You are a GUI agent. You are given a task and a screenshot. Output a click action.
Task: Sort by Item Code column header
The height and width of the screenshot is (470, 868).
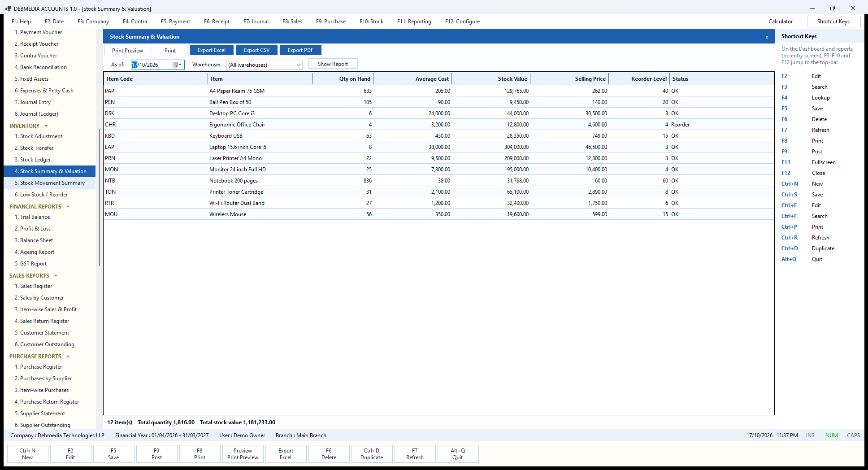pos(156,79)
